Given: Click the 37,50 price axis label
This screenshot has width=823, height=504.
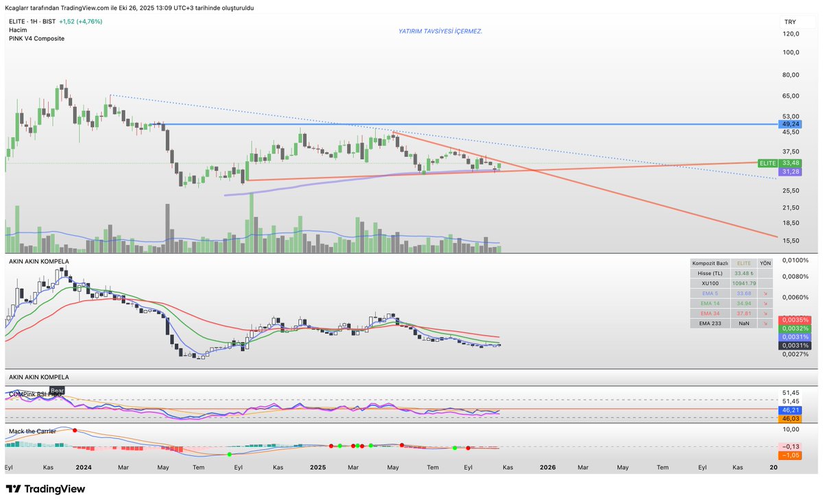Looking at the screenshot, I should (x=791, y=152).
